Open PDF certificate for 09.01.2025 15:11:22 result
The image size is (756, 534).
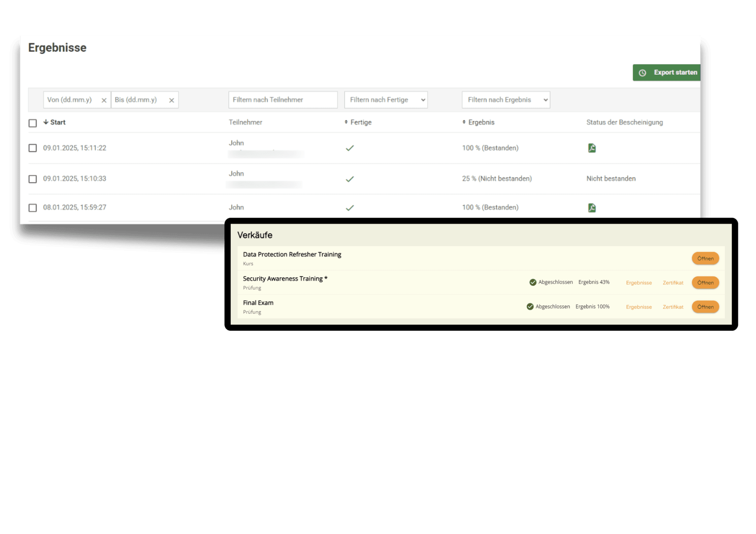click(592, 148)
